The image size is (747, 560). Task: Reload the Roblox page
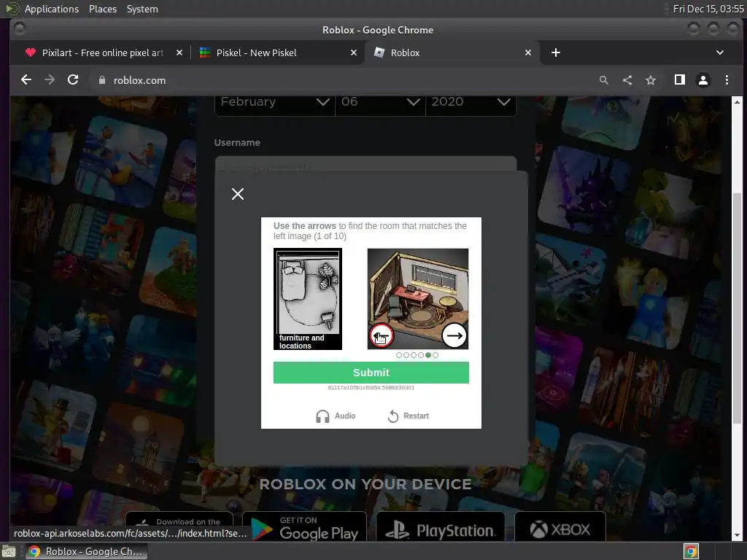pos(73,80)
